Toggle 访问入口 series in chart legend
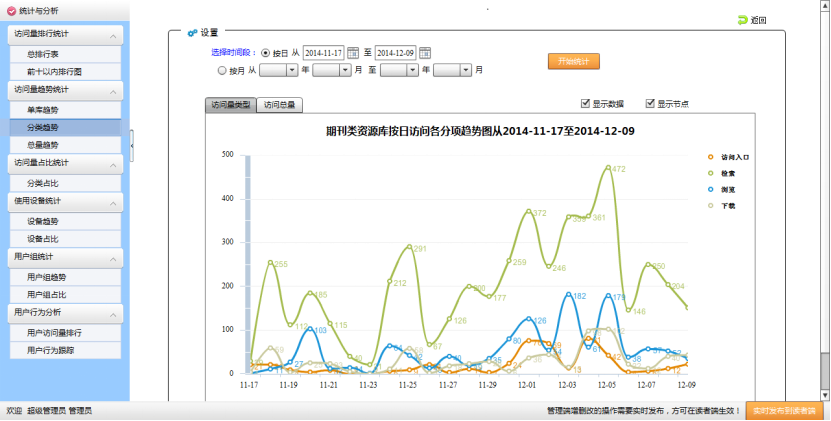 711,158
